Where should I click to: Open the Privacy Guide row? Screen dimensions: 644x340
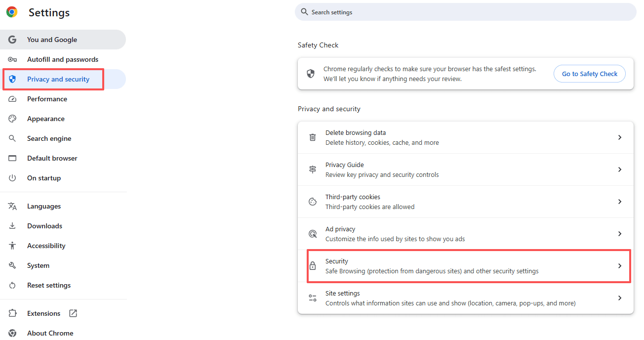coord(466,170)
